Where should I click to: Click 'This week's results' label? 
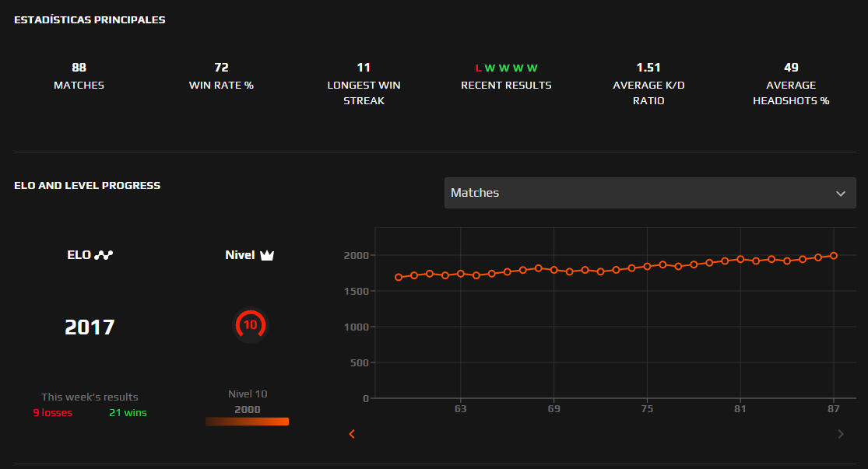tap(90, 397)
